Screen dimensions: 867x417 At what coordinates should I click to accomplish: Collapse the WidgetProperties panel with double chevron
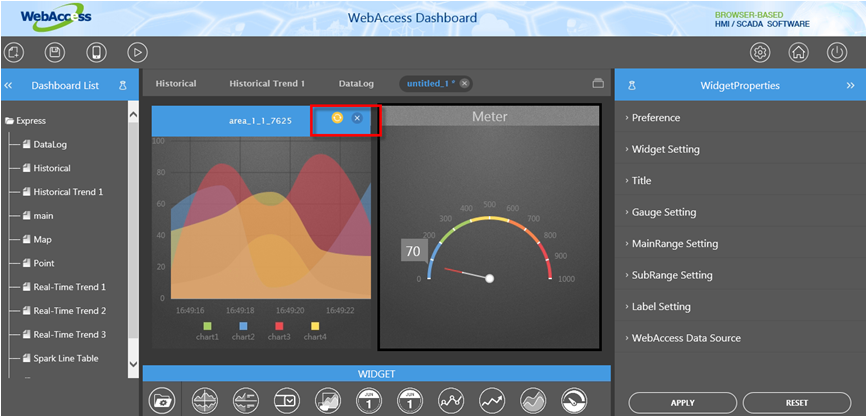coord(850,86)
